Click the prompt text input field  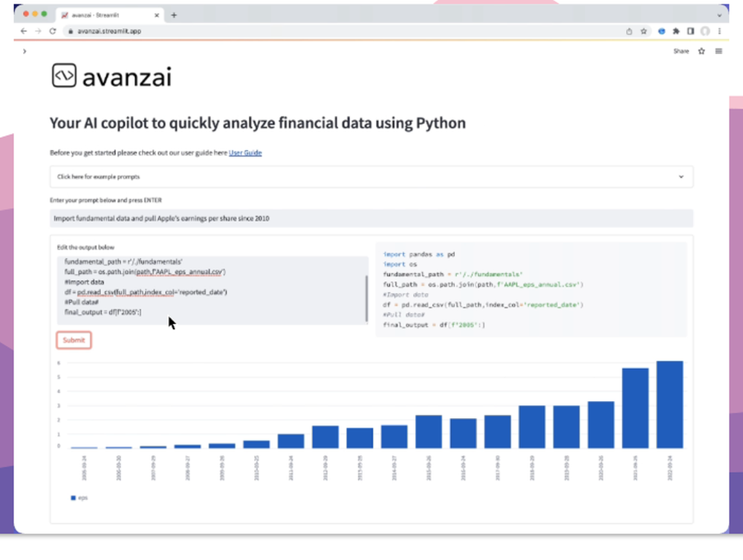tap(371, 218)
